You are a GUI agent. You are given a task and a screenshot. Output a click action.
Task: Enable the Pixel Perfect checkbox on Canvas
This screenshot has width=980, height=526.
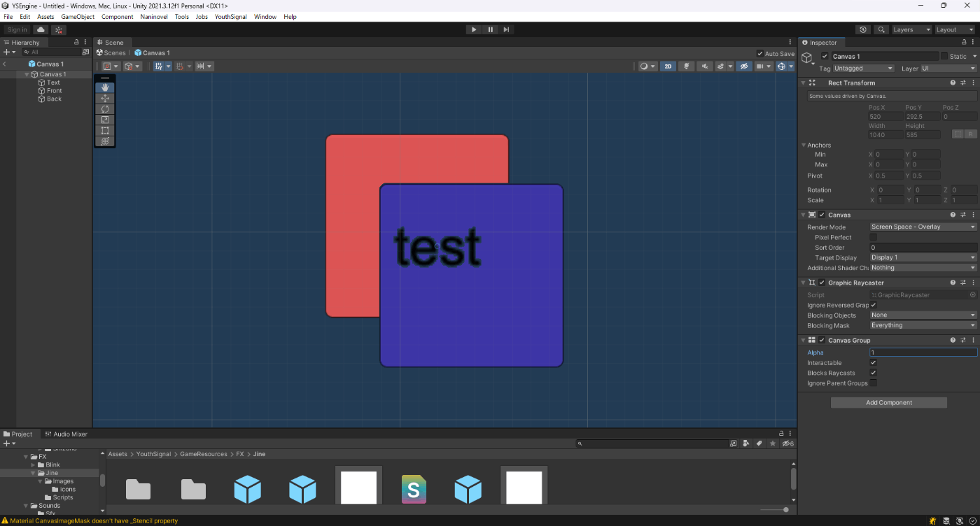click(873, 237)
